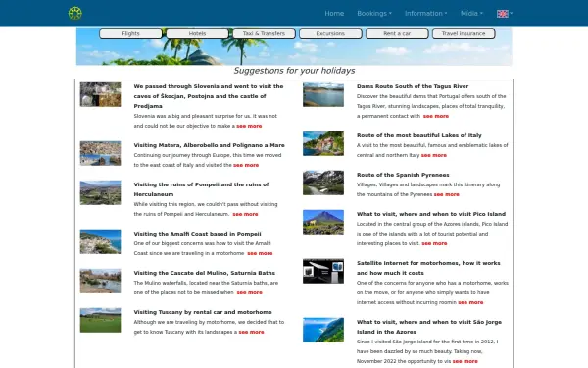View the Pompeii ruins thumbnail image

coord(101,192)
